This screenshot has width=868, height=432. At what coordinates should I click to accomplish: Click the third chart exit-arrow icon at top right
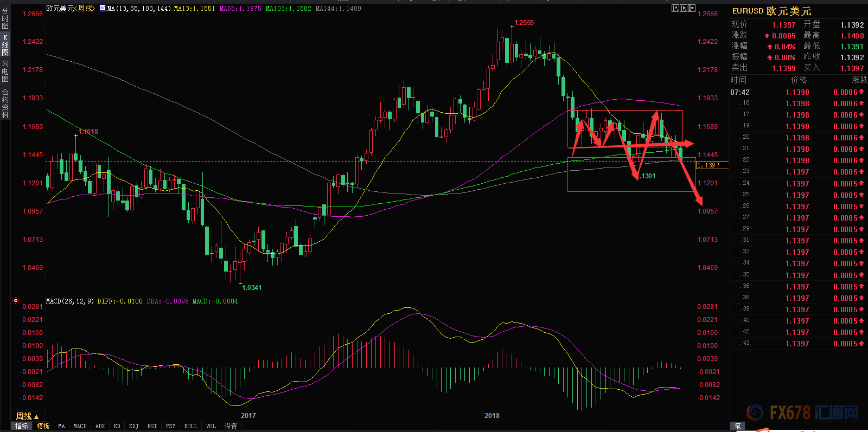click(x=691, y=8)
